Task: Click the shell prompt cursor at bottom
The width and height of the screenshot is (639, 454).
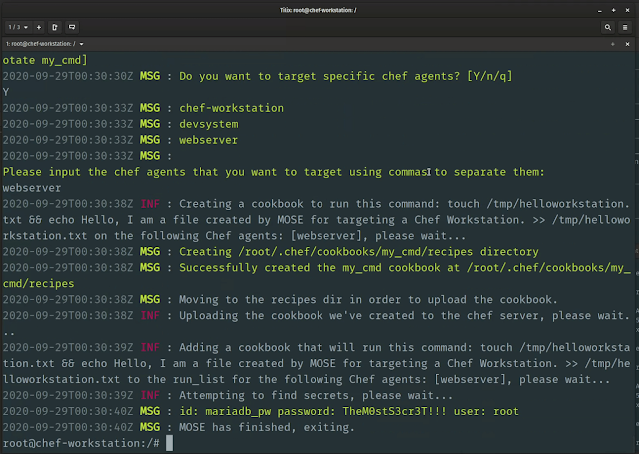Action: (169, 443)
